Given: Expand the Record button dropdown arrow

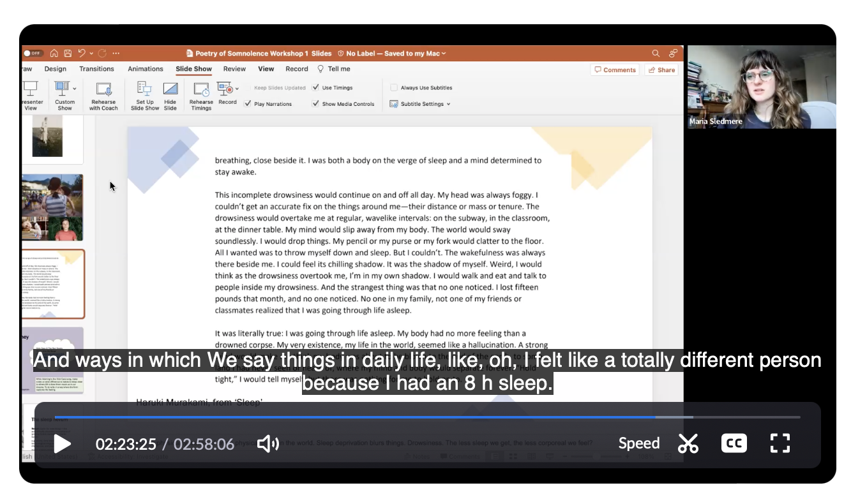Looking at the screenshot, I should coord(237,89).
